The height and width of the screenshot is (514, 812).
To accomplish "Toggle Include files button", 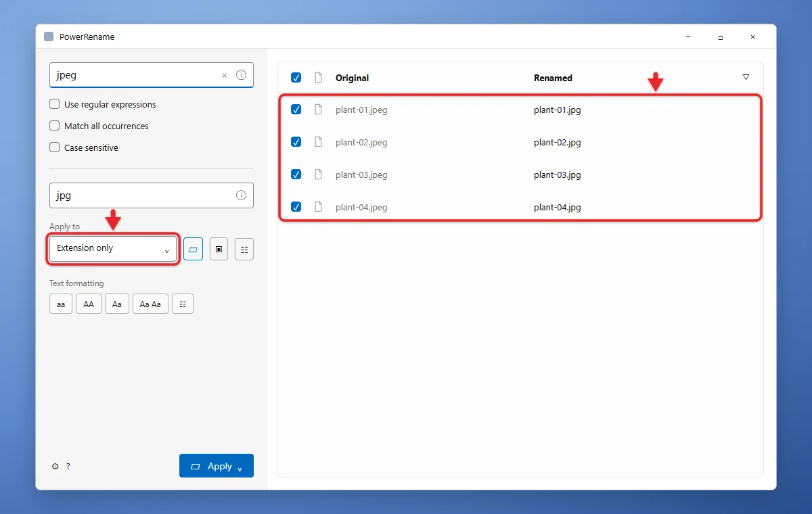I will point(193,249).
